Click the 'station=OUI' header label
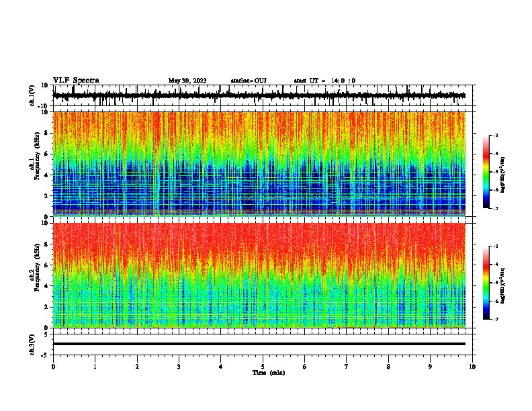532x411 pixels. click(x=249, y=81)
